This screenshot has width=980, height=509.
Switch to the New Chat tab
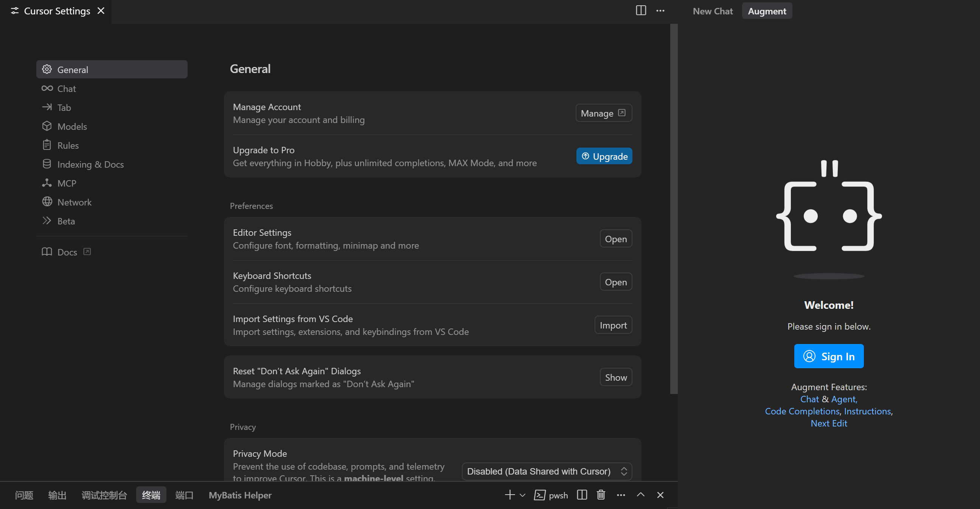tap(713, 11)
